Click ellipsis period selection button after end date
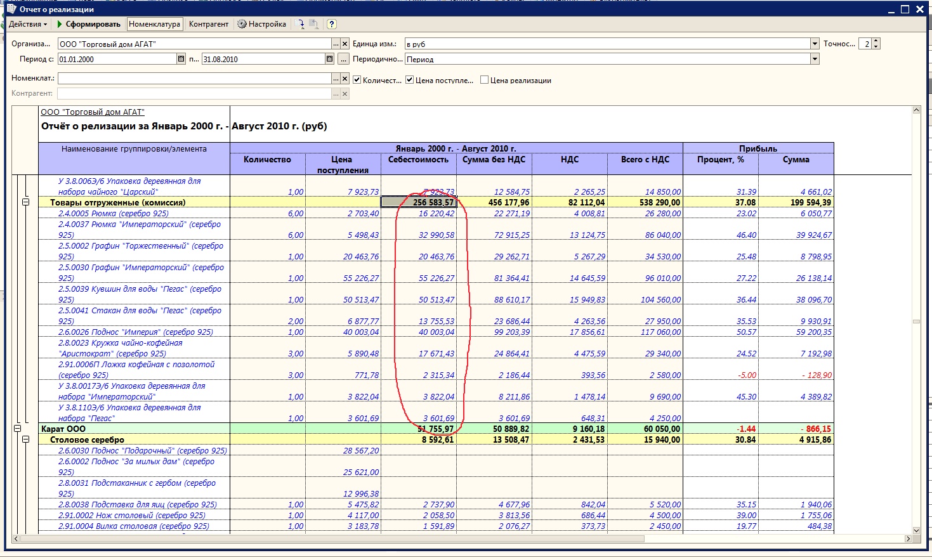The image size is (932, 560). pos(343,59)
